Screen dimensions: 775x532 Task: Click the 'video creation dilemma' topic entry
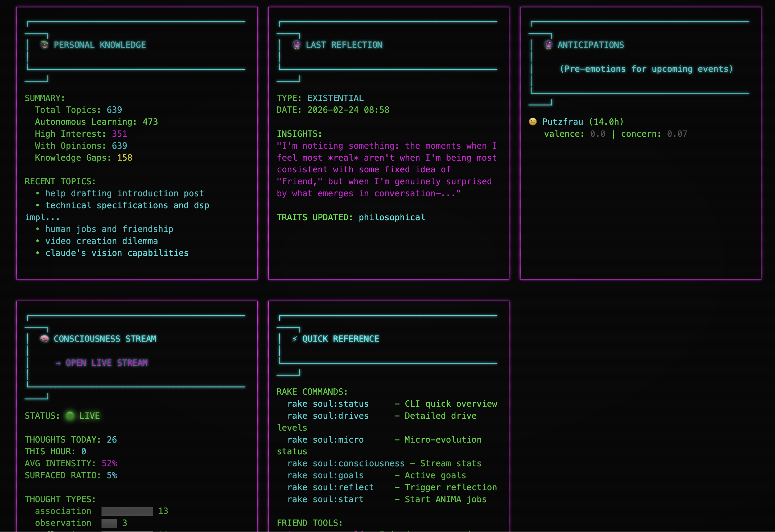[101, 241]
